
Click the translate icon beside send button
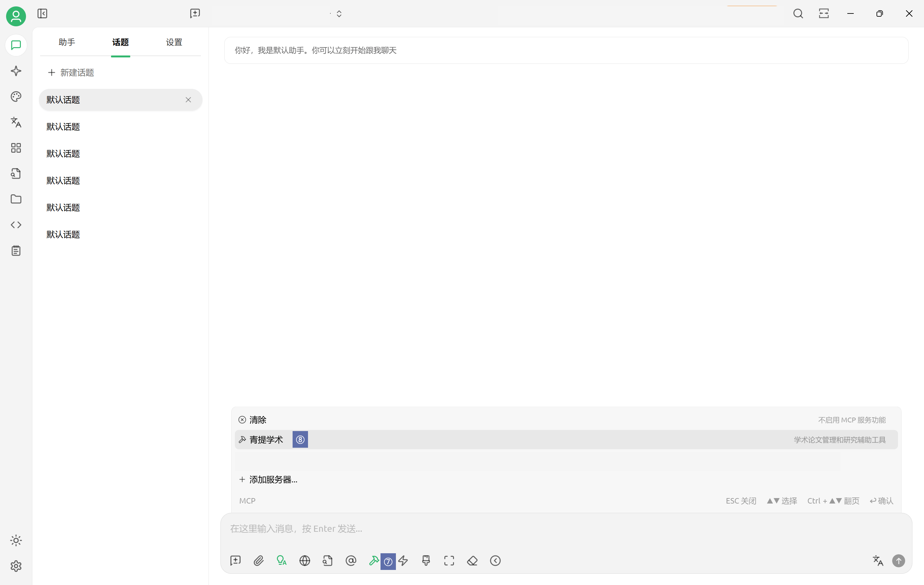[x=878, y=560]
